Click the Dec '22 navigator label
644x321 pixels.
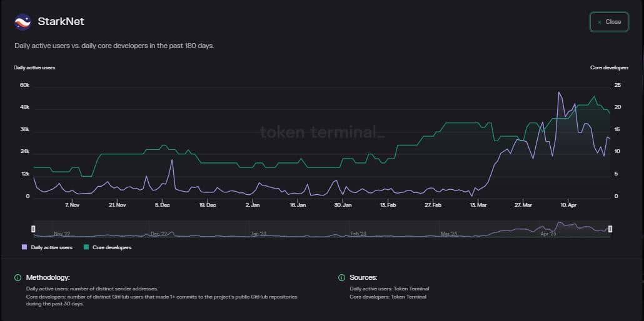[159, 234]
